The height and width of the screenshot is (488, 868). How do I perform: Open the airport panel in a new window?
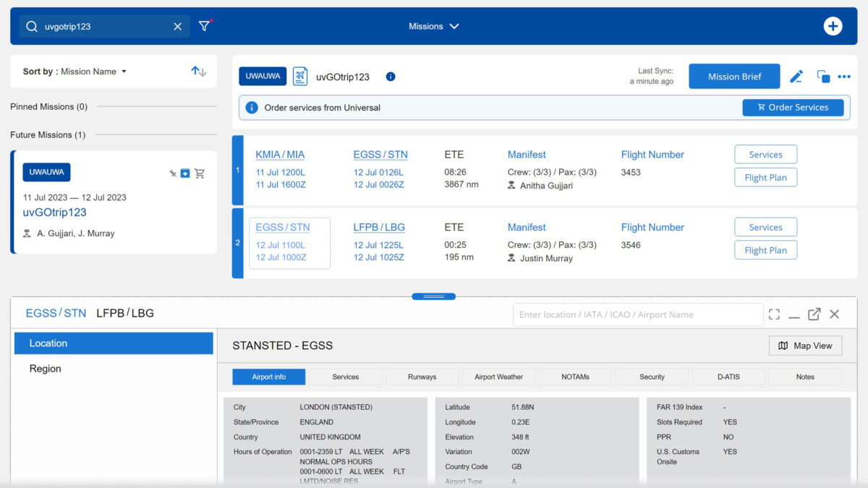(814, 314)
